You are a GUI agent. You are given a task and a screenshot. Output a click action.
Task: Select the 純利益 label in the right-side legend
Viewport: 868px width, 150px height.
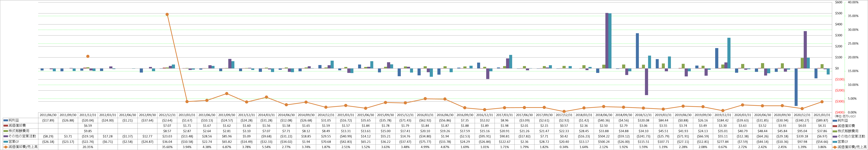[843, 120]
